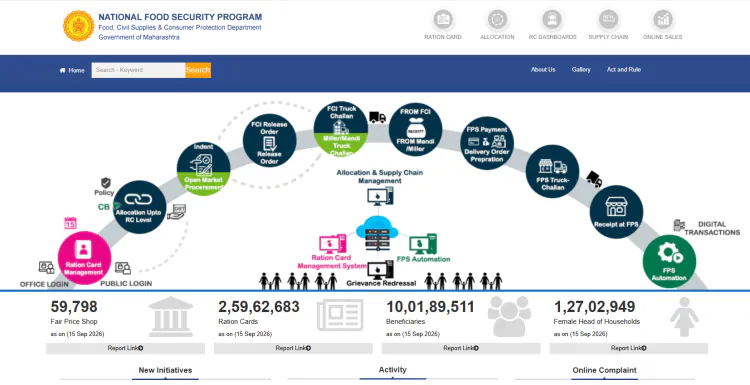The height and width of the screenshot is (385, 750).
Task: Open the RC Dashboards header icon
Action: pos(552,20)
